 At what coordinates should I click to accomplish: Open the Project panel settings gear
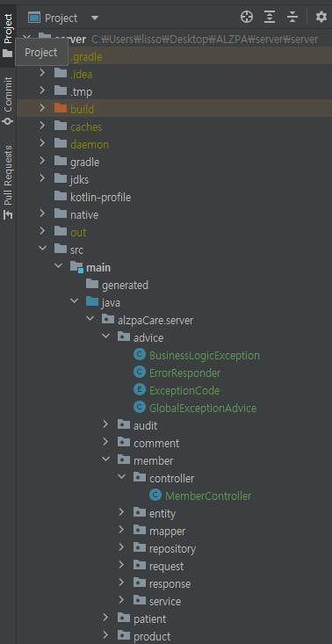tap(321, 18)
